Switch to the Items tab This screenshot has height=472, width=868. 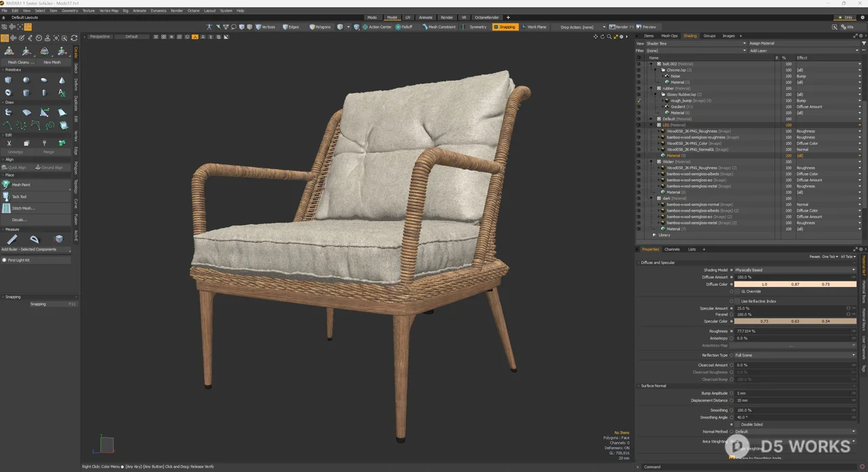click(649, 36)
